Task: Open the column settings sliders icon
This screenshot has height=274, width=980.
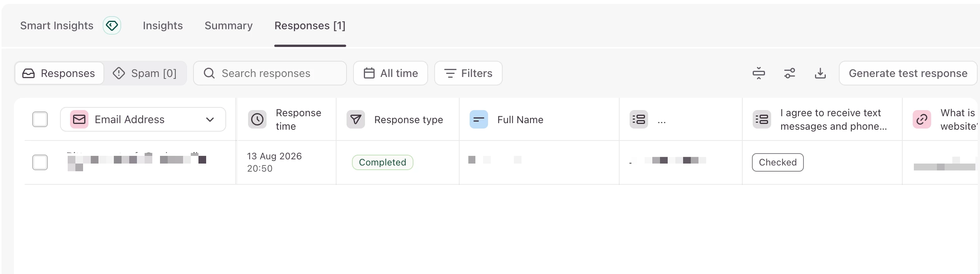Action: pyautogui.click(x=790, y=73)
